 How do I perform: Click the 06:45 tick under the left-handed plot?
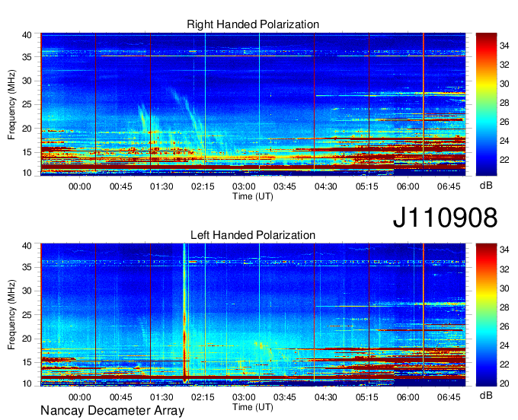(x=449, y=397)
